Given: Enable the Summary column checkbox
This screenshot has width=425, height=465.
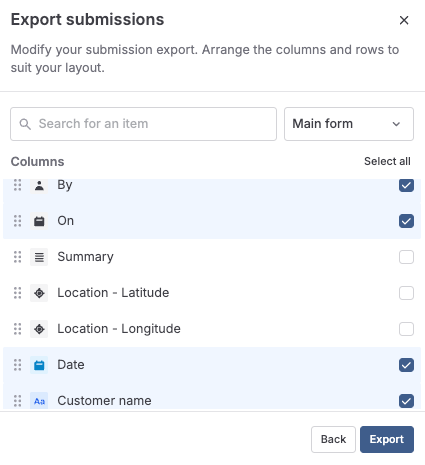Looking at the screenshot, I should tap(406, 257).
